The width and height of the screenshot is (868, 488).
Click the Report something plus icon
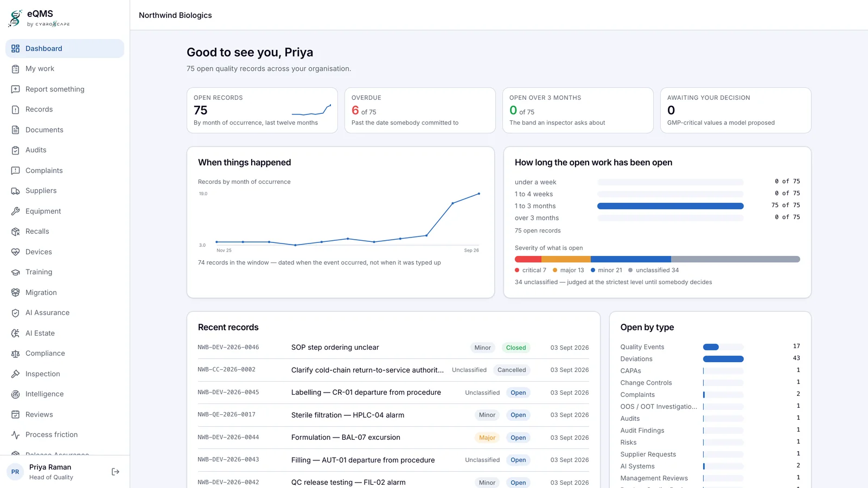pyautogui.click(x=15, y=89)
